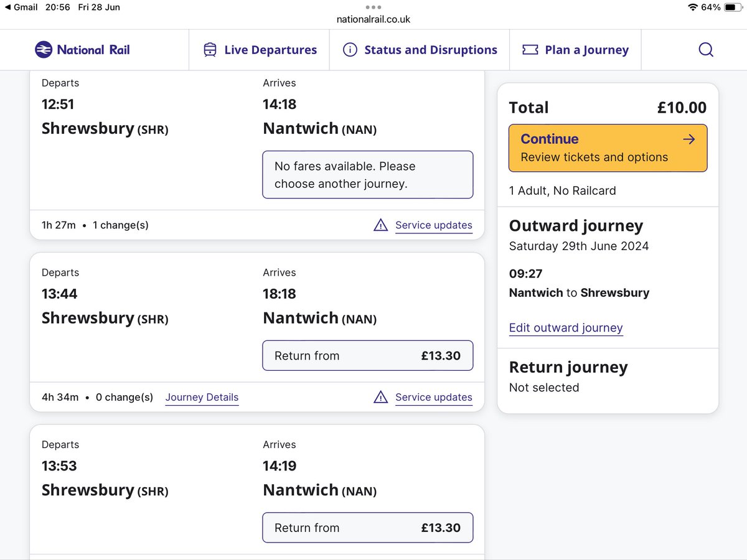
Task: Select the £13.30 return fare for 13:53
Action: [368, 528]
